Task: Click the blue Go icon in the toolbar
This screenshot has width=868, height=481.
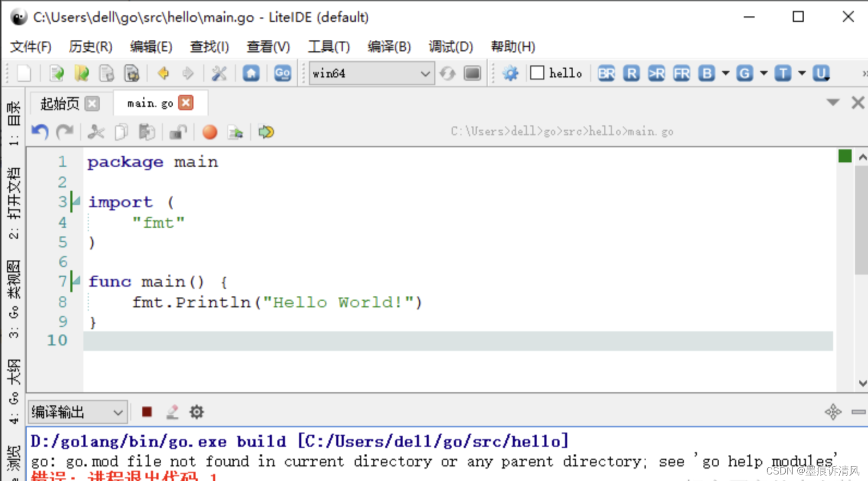Action: pyautogui.click(x=282, y=73)
